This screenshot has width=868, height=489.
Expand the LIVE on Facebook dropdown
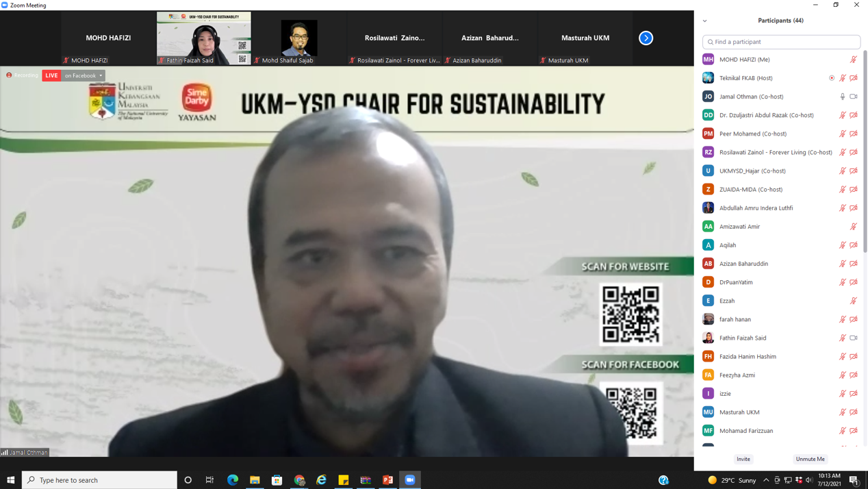coord(101,75)
